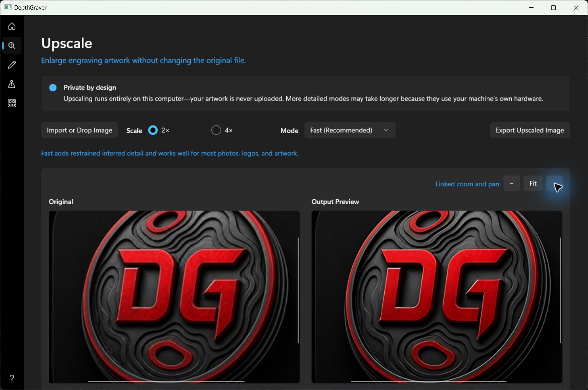The image size is (588, 390).
Task: Click the 'Scale' label
Action: [x=134, y=131]
